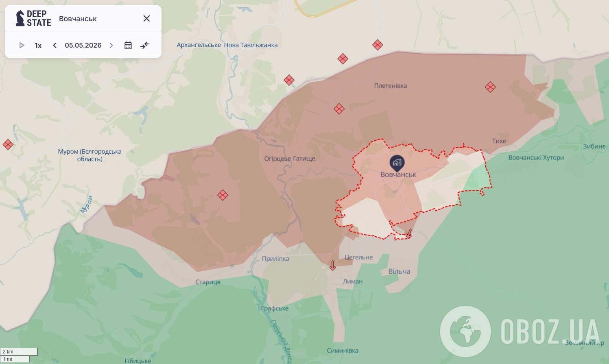Image resolution: width=609 pixels, height=364 pixels.
Task: Click the 1 mi scale bar
Action: 15,359
